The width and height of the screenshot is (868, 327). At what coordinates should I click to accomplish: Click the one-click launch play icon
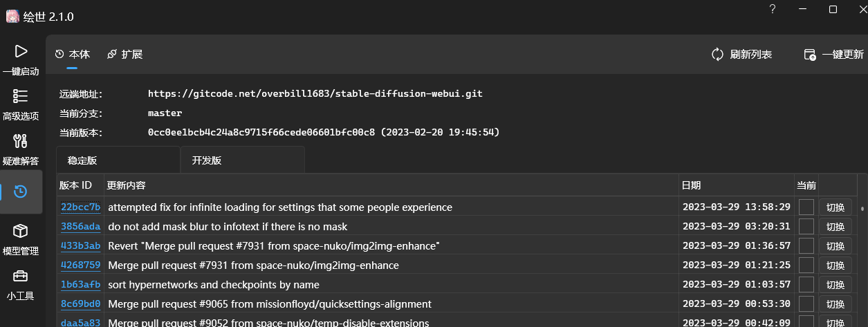pos(21,51)
